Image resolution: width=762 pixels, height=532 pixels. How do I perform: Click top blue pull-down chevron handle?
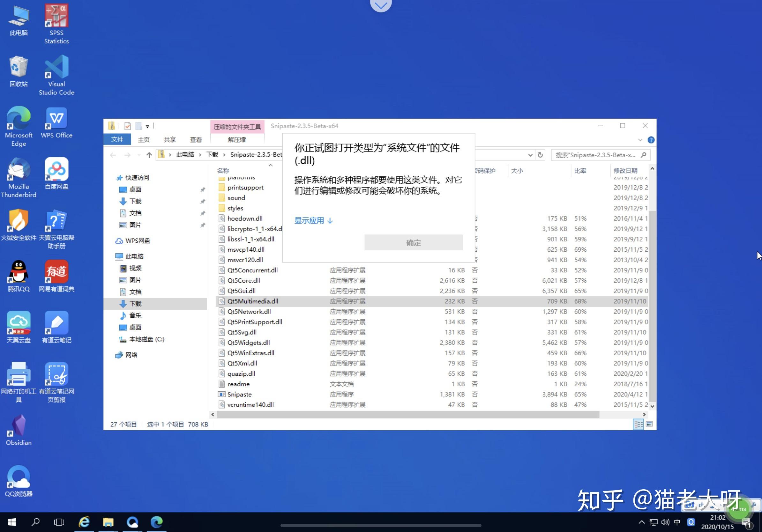[x=381, y=5]
